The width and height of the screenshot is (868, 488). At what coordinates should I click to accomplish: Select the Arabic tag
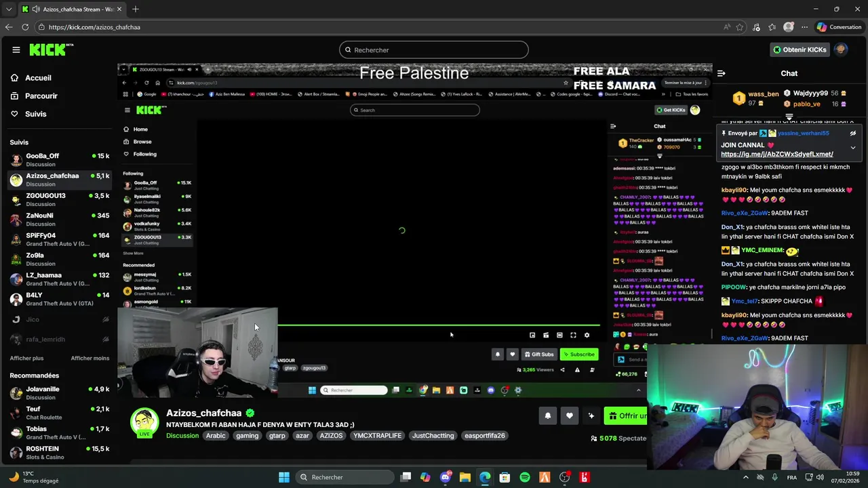(x=216, y=436)
